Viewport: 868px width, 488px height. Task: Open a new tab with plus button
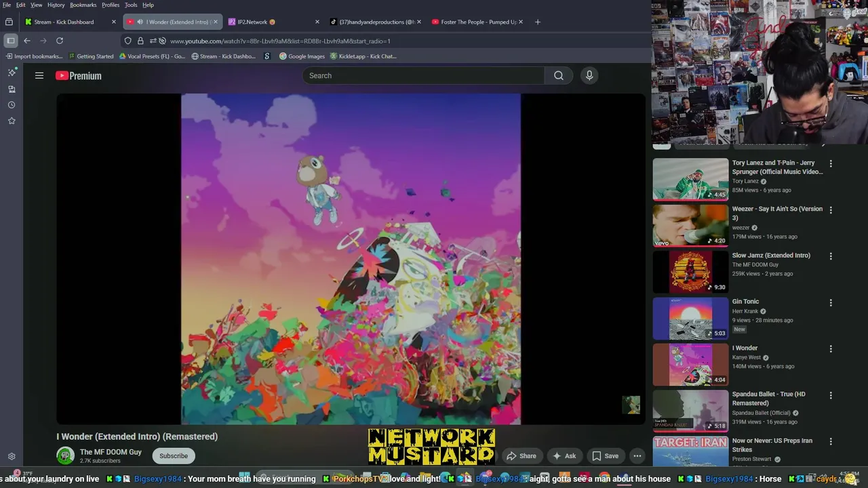click(x=538, y=22)
